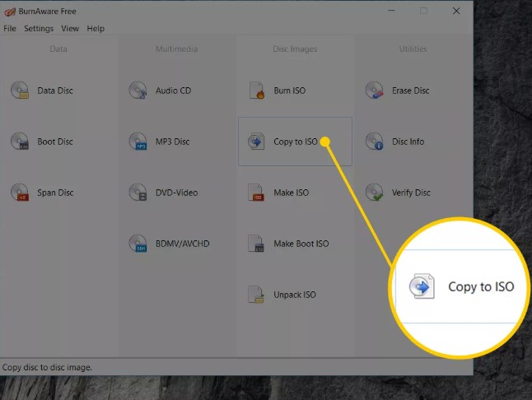Click the Audio CD label

(174, 91)
